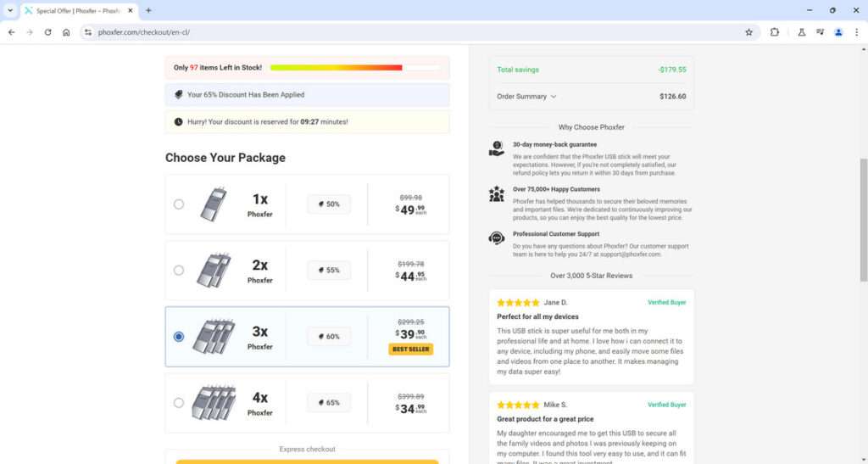This screenshot has width=868, height=464.
Task: Open the tab search dropdown arrow
Action: [x=8, y=10]
